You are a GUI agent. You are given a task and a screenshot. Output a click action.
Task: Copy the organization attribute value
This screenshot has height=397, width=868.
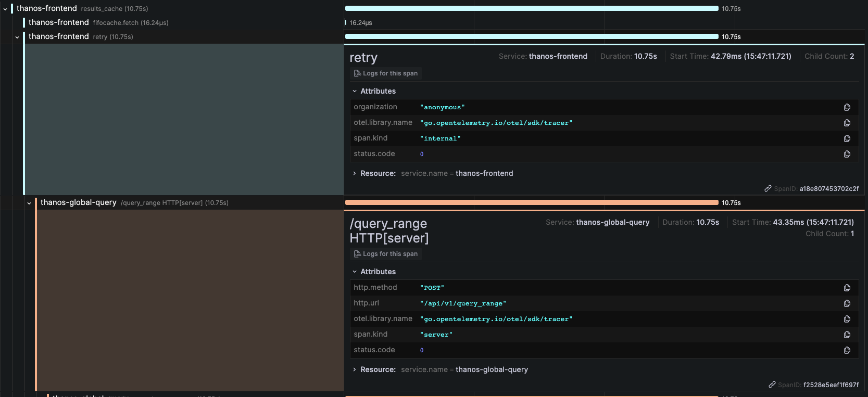(847, 107)
